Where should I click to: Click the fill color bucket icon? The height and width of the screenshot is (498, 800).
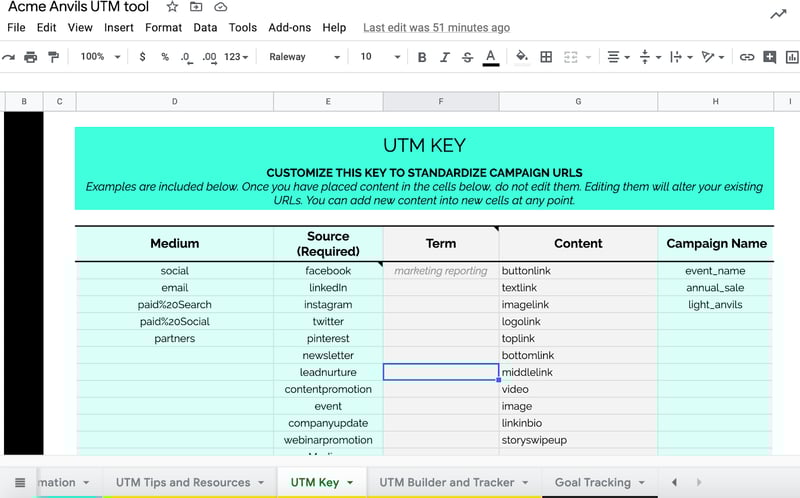click(x=521, y=57)
